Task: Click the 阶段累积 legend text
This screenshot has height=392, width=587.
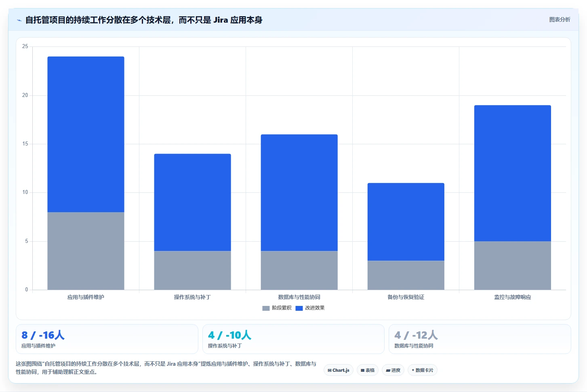Action: click(x=282, y=308)
